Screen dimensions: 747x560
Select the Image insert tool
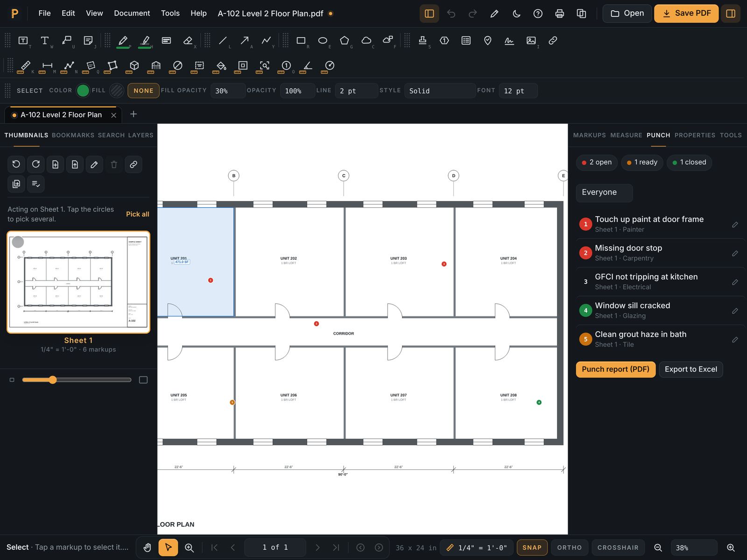pos(531,41)
